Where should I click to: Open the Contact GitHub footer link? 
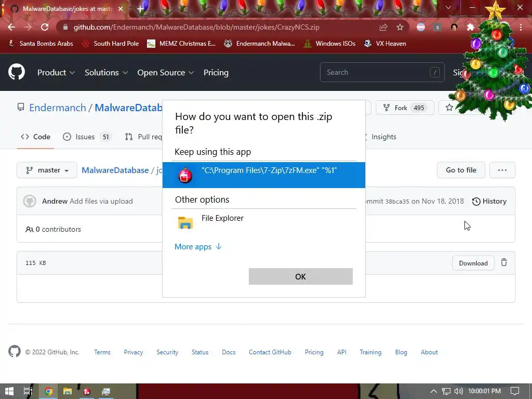point(270,352)
